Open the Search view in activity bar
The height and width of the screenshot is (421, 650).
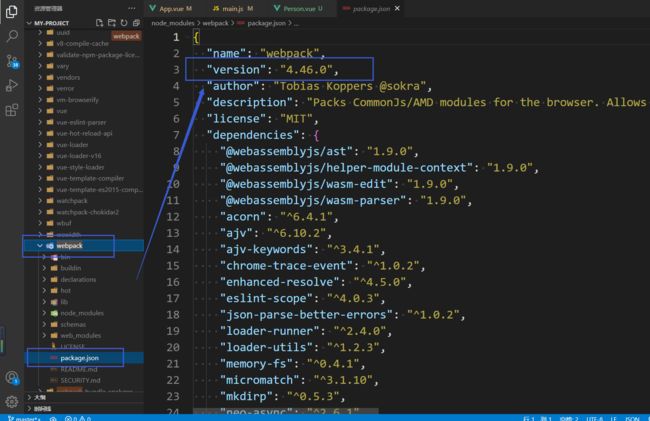(12, 36)
